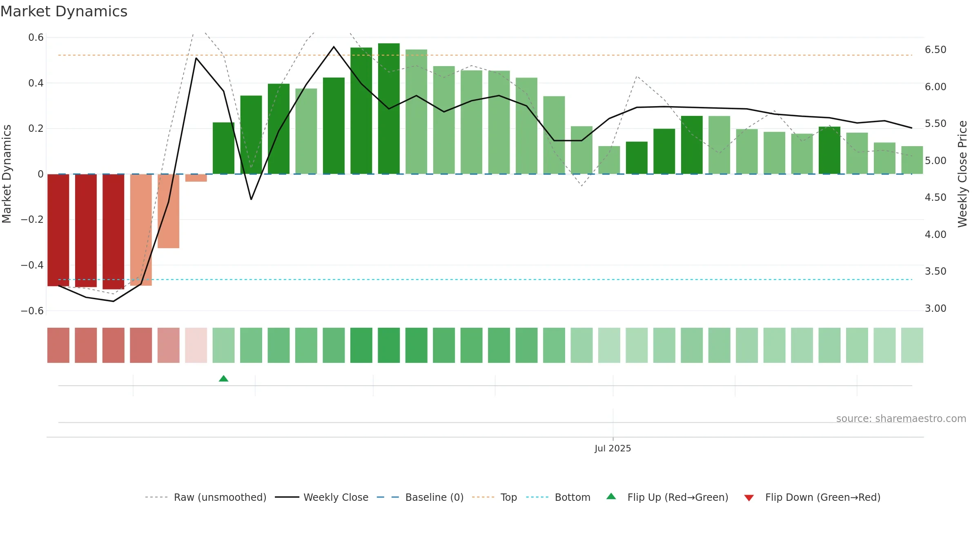This screenshot has height=551, width=980.
Task: Click the first dark red negative bar
Action: click(x=58, y=230)
